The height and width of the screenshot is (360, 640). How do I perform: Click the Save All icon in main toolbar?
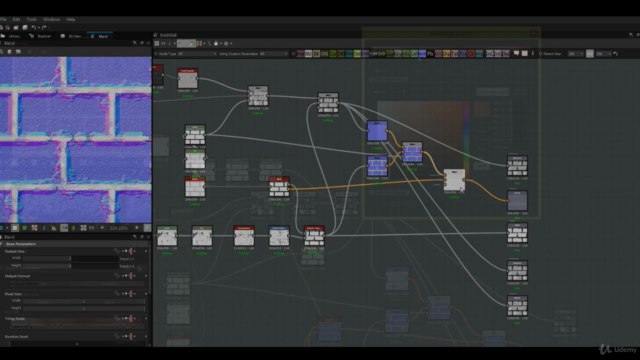pyautogui.click(x=25, y=27)
